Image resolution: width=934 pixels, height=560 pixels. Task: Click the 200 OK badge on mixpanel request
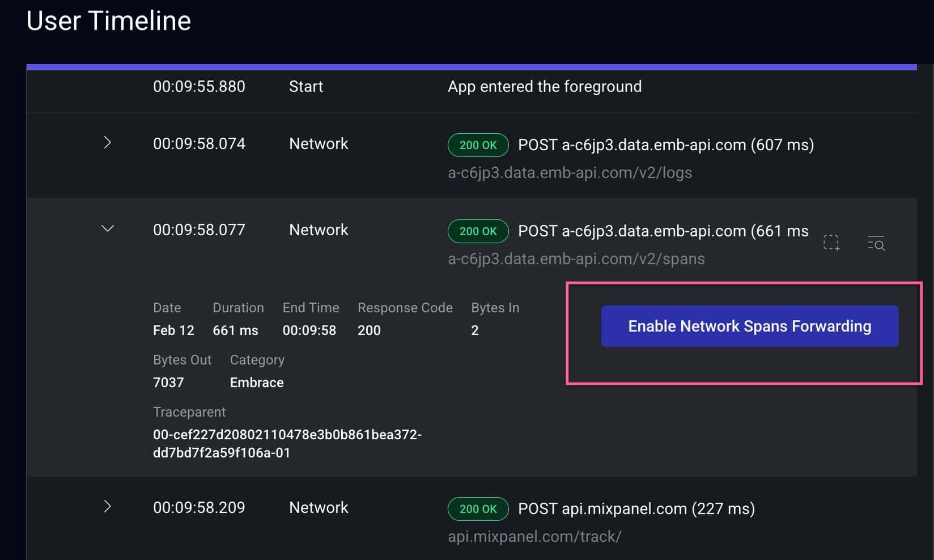tap(478, 509)
